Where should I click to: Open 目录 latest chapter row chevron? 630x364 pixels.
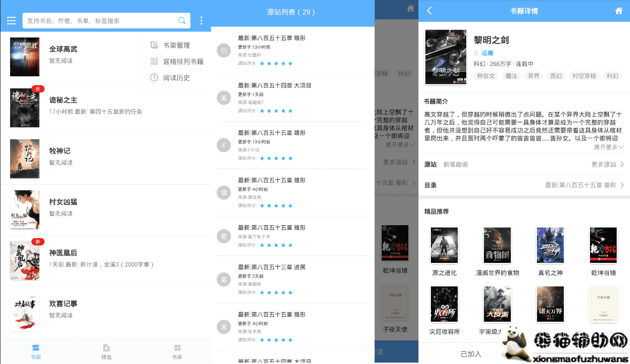click(622, 185)
